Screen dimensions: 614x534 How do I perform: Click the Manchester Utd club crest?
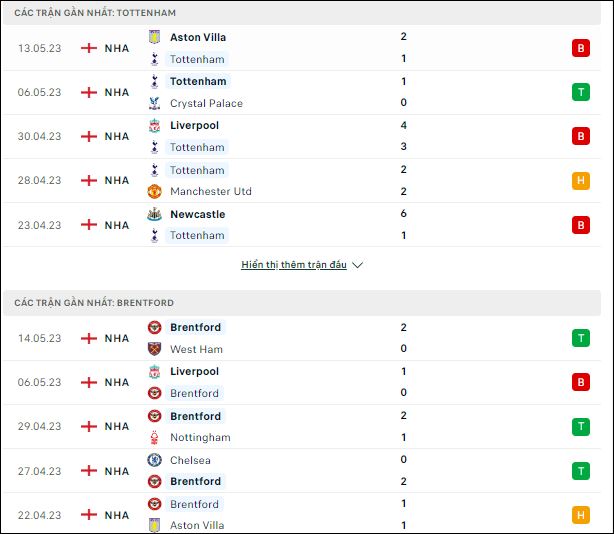tap(154, 191)
